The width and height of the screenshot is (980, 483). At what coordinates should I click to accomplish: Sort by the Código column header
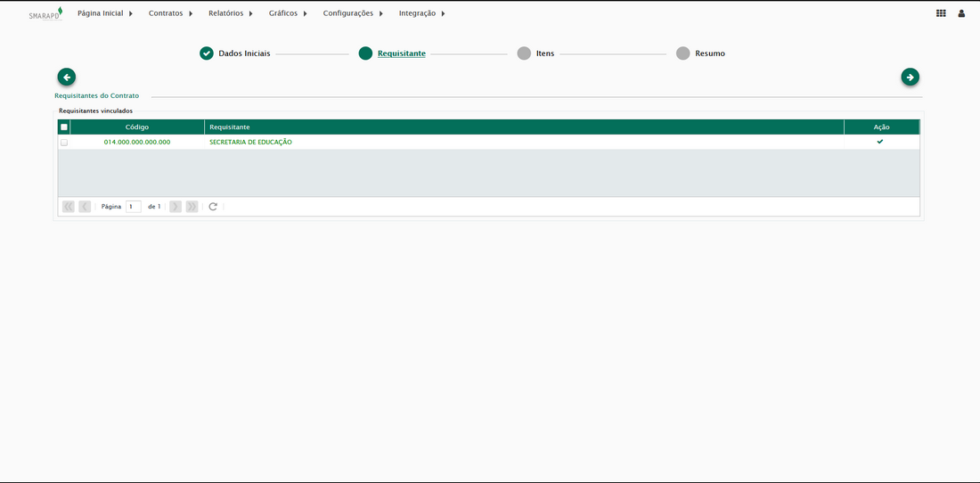[137, 127]
